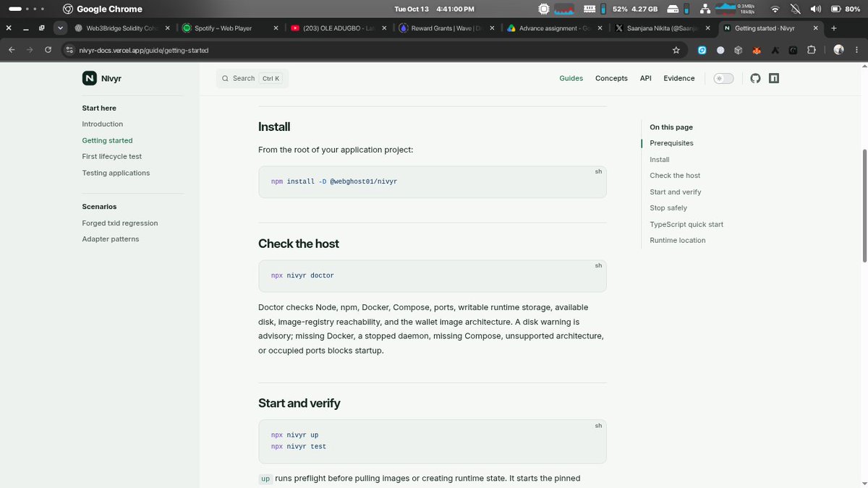Click the Check the host heading

coord(299,244)
